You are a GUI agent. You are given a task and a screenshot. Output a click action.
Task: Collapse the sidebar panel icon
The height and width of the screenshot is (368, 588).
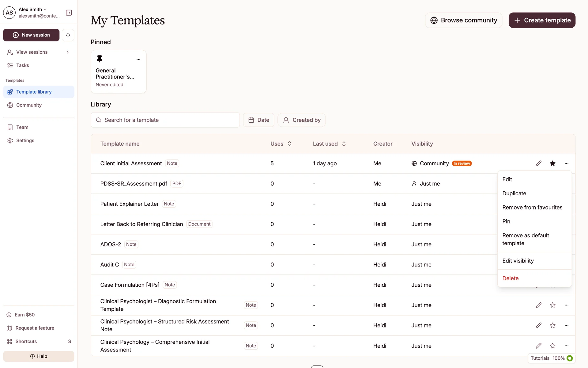pyautogui.click(x=69, y=13)
